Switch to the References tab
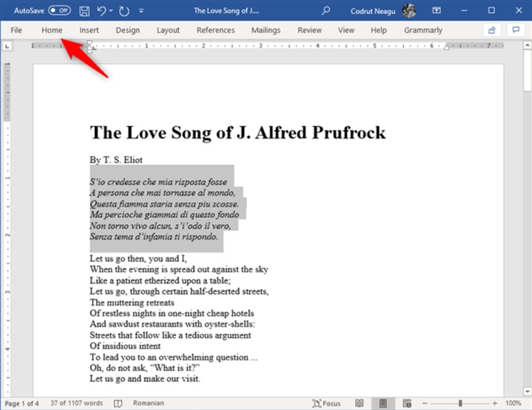Image resolution: width=532 pixels, height=410 pixels. pyautogui.click(x=216, y=30)
